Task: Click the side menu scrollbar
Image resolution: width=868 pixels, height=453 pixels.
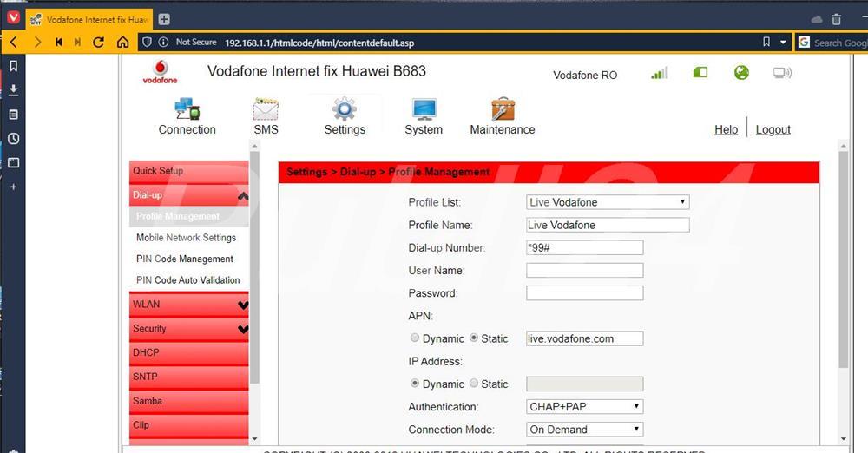Action: 254,267
